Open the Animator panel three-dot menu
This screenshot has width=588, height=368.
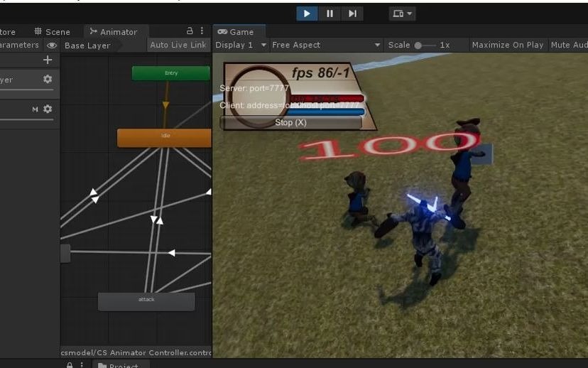coord(202,31)
